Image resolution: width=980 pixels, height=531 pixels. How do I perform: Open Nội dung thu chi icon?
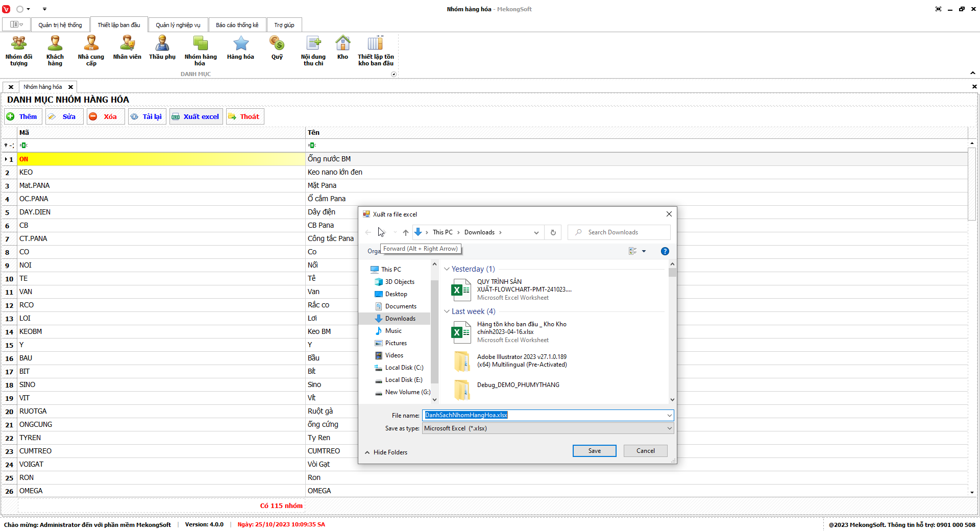pos(313,51)
